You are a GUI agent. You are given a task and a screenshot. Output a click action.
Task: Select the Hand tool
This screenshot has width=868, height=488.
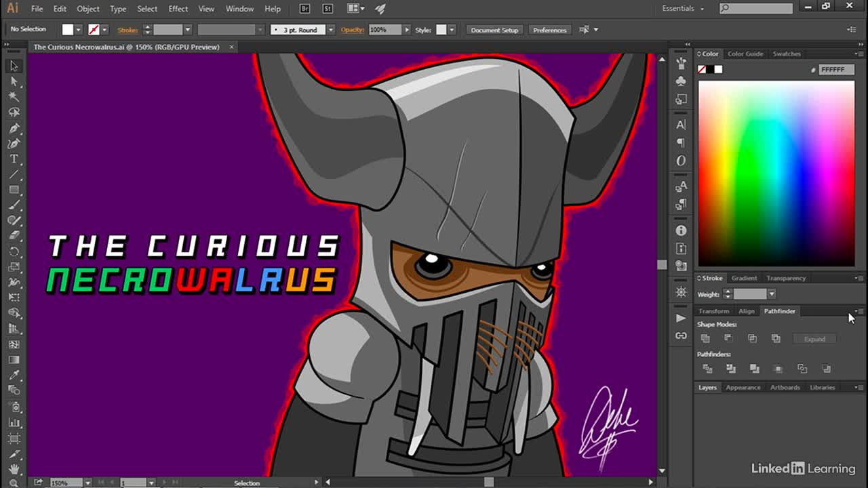click(x=14, y=469)
